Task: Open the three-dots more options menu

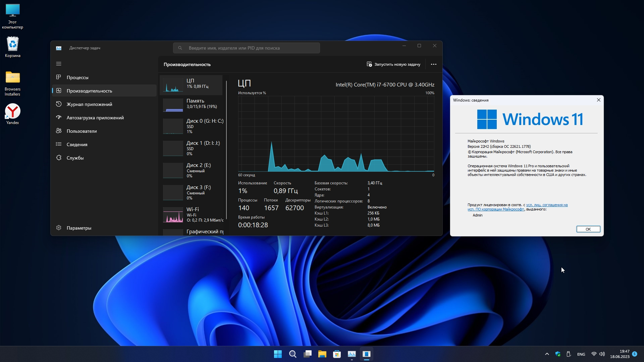Action: pyautogui.click(x=433, y=64)
